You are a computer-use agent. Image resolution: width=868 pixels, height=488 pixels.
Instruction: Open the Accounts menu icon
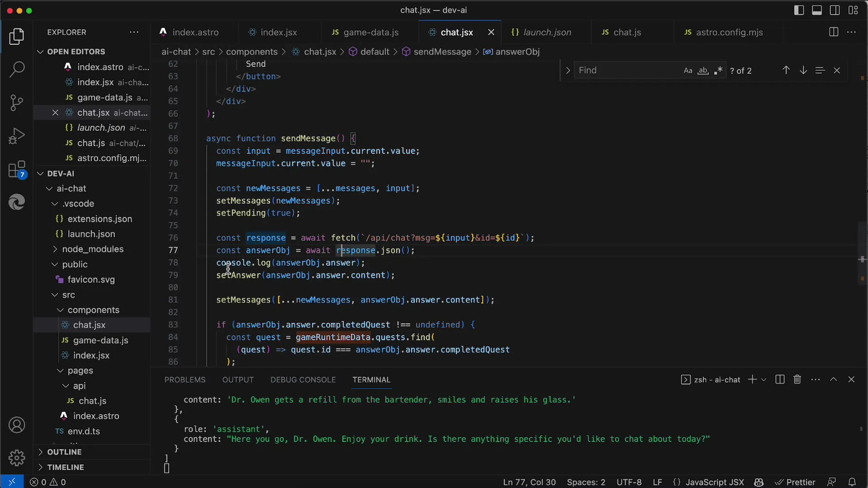[17, 425]
